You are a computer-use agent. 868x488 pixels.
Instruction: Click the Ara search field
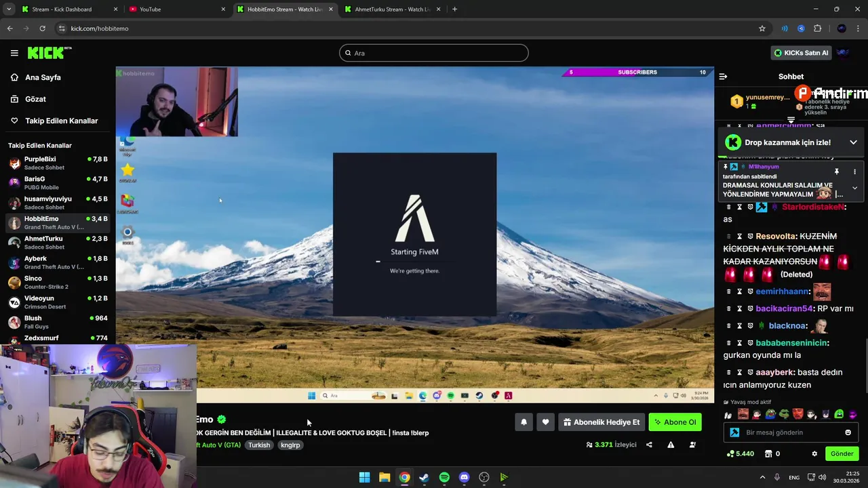(x=434, y=53)
